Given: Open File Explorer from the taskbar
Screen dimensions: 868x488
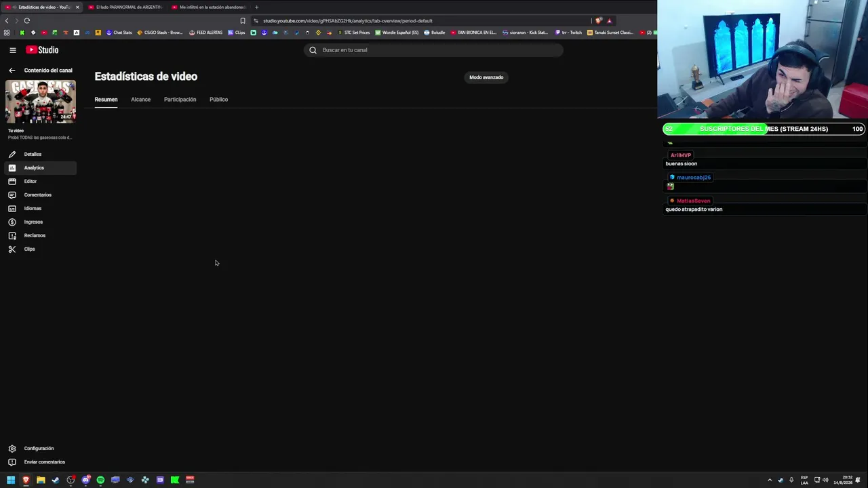Looking at the screenshot, I should [x=41, y=480].
